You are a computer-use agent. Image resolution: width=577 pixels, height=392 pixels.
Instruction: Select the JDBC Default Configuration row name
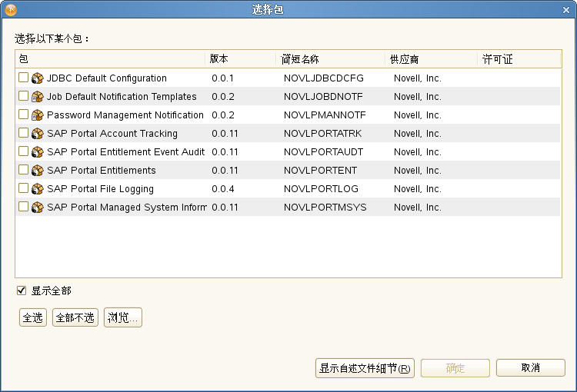(107, 78)
